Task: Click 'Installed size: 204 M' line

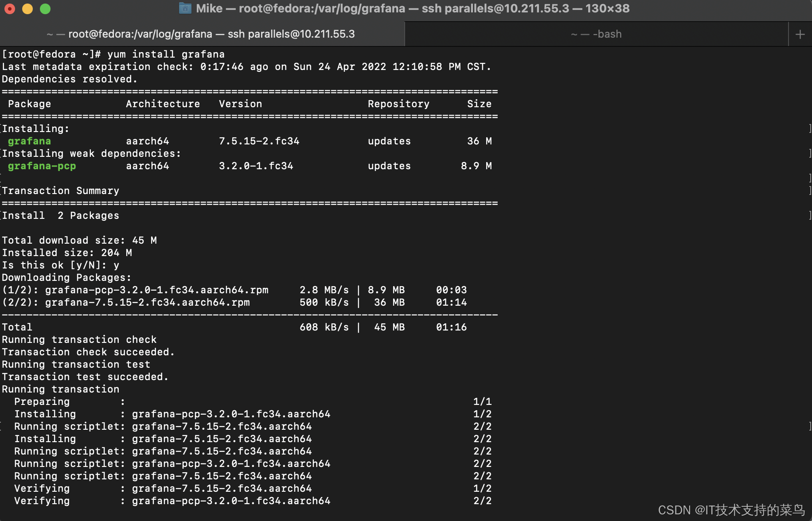Action: (x=66, y=253)
